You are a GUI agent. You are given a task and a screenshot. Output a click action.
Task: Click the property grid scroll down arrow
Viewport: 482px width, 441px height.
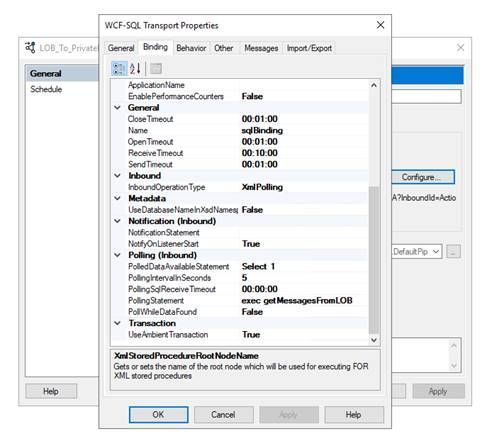[x=374, y=340]
